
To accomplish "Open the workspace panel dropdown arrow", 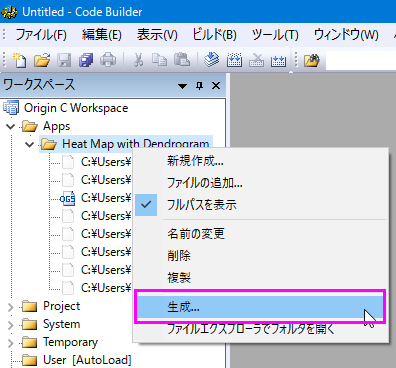I will pyautogui.click(x=182, y=86).
